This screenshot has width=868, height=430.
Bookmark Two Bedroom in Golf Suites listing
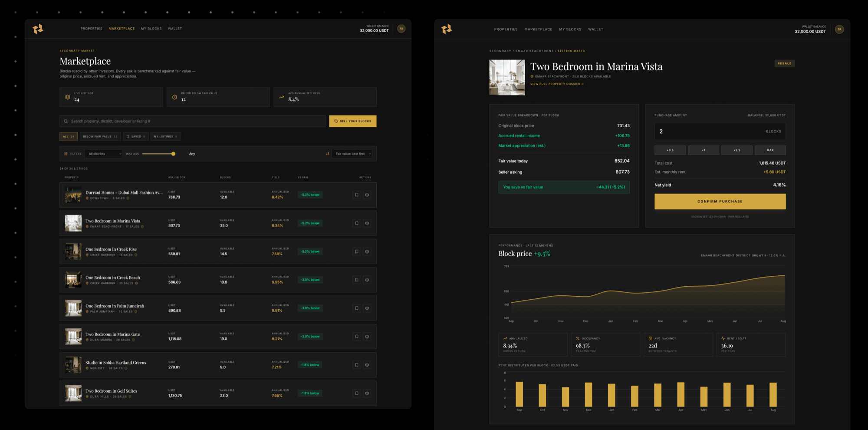[x=357, y=393]
